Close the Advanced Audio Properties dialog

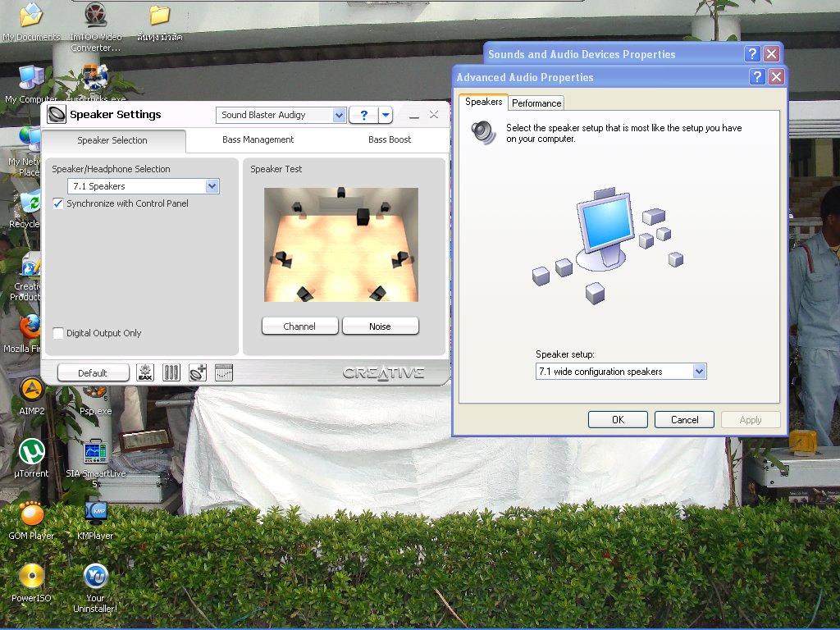[x=776, y=76]
